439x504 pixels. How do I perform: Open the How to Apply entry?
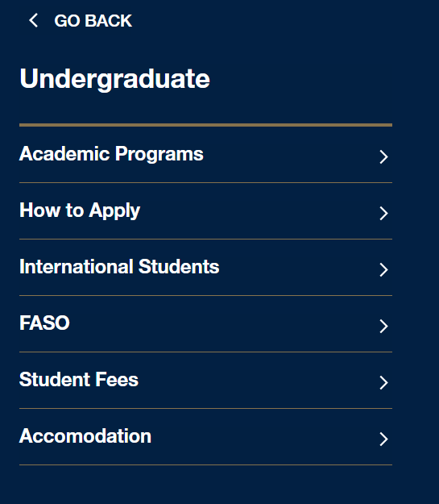(x=80, y=210)
